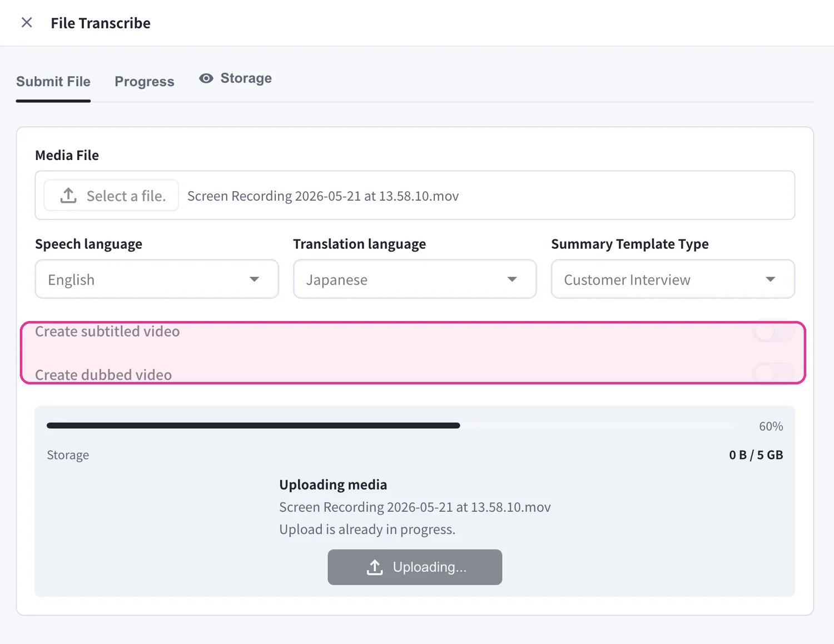Click the arrow on the Japanese dropdown
834x644 pixels.
pos(513,279)
